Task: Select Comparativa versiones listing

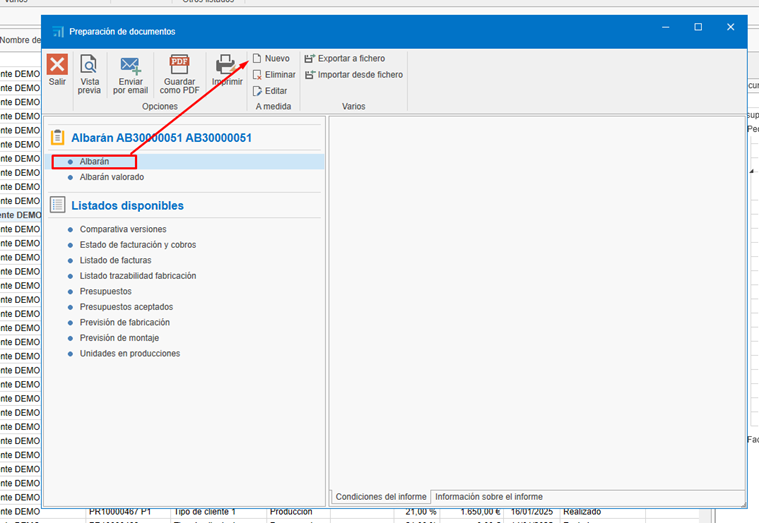Action: click(x=123, y=229)
